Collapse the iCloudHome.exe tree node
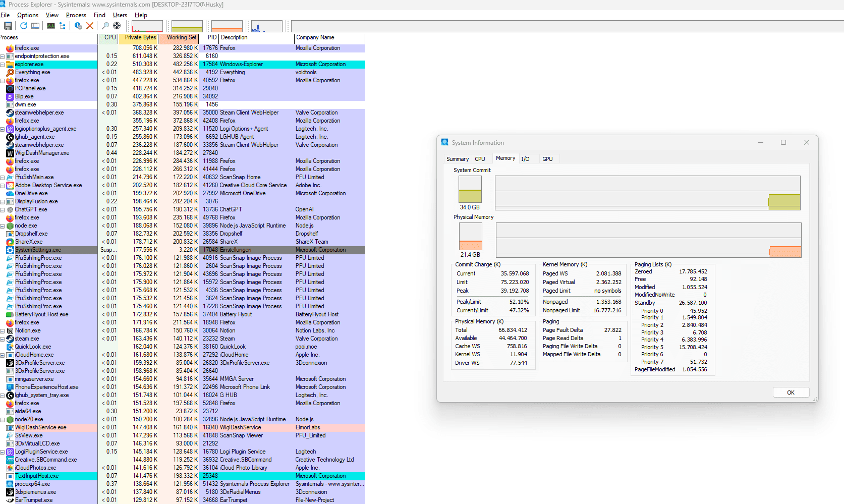This screenshot has height=504, width=844. [2, 355]
